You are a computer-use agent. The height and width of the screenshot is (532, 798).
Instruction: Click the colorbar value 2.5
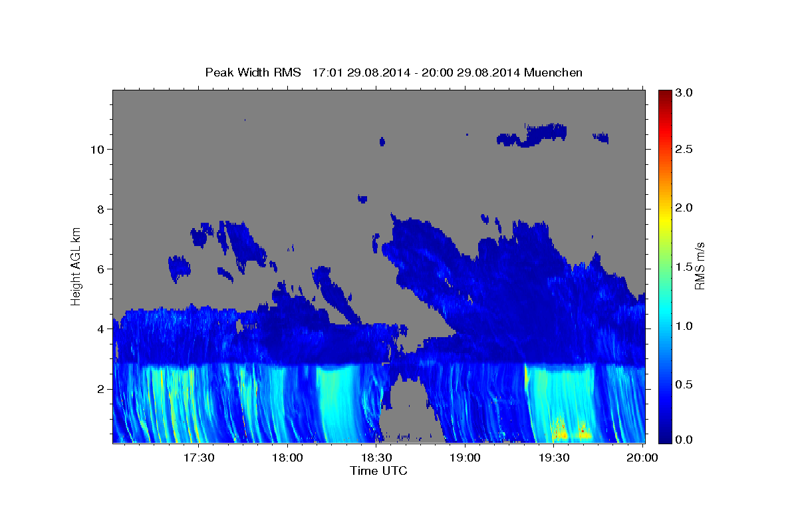click(684, 149)
